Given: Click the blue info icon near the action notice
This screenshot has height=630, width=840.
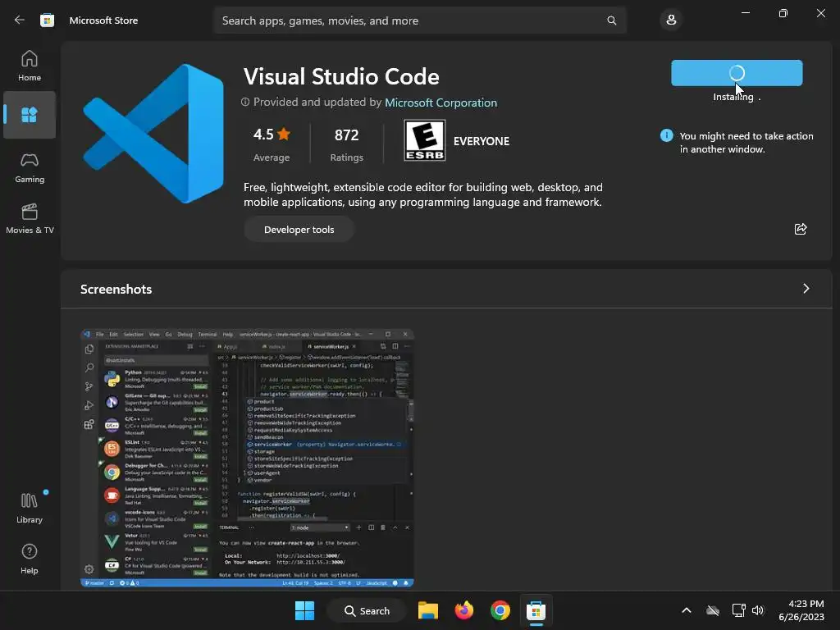Looking at the screenshot, I should tap(666, 135).
